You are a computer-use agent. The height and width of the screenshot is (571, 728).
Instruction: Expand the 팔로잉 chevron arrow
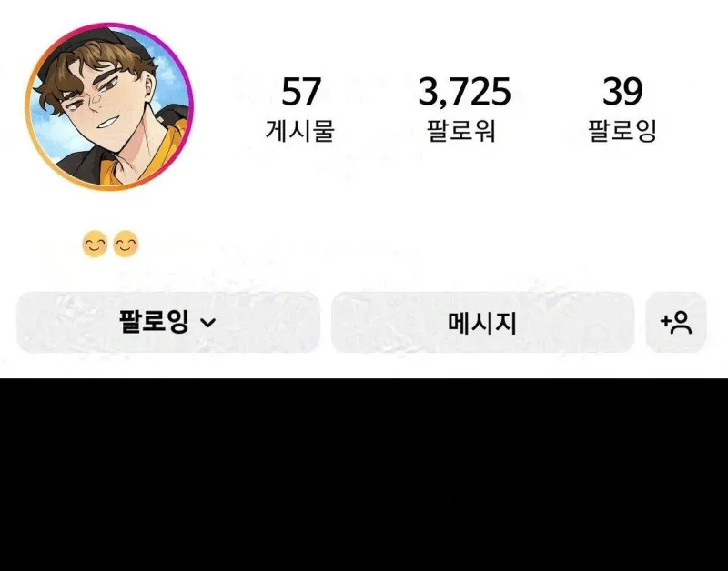coord(208,323)
